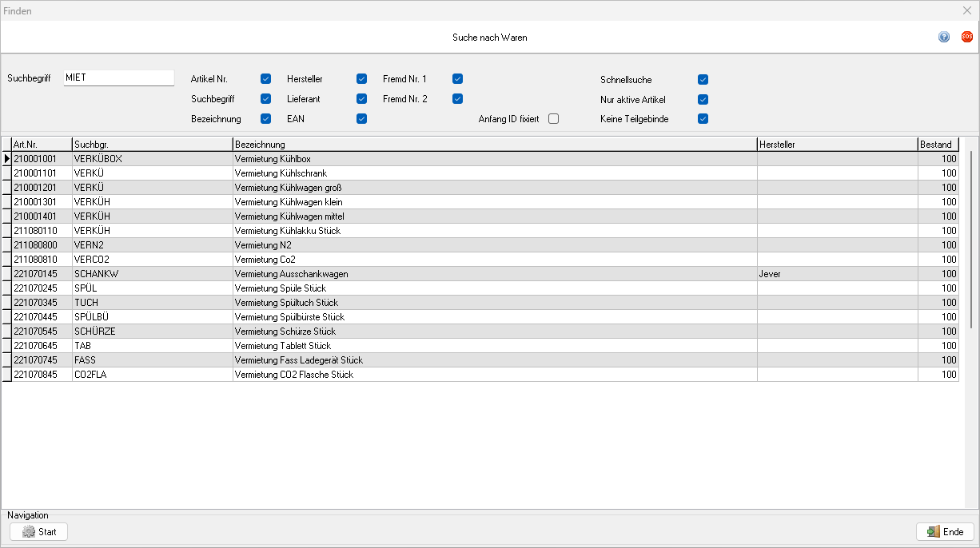
Task: Uncheck the Keine Teilgebinde checkbox
Action: tap(703, 119)
